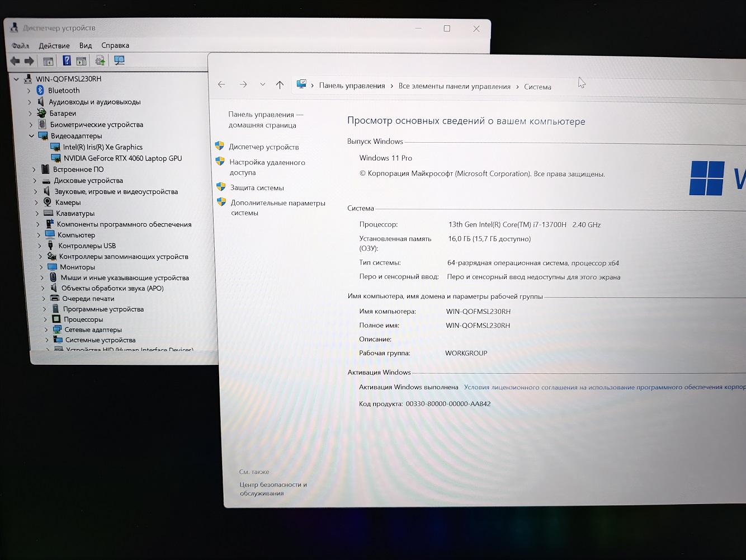Click the 64-разрядная операционная система value

pyautogui.click(x=533, y=263)
